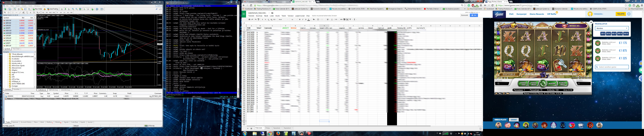Click the print icon in Sheets
This screenshot has width=644, height=136.
(x=250, y=20)
